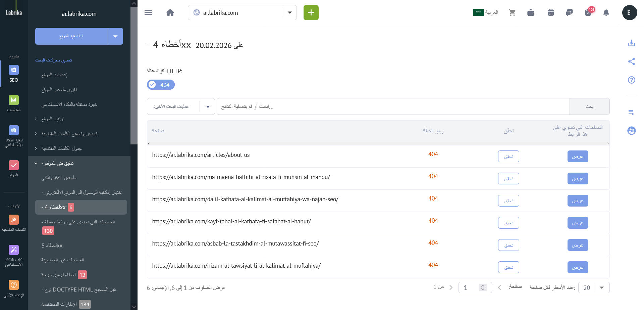
Task: Open ملخص التدقيق الفني menu item
Action: tap(59, 178)
